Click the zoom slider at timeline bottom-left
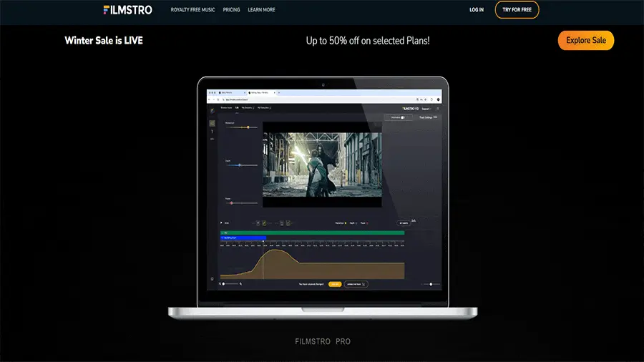Screen dimensions: 644x362 coord(223,284)
